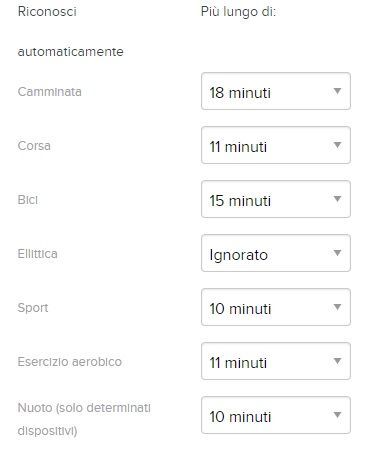Image resolution: width=370 pixels, height=452 pixels.
Task: Click the Corsa label
Action: click(x=34, y=146)
